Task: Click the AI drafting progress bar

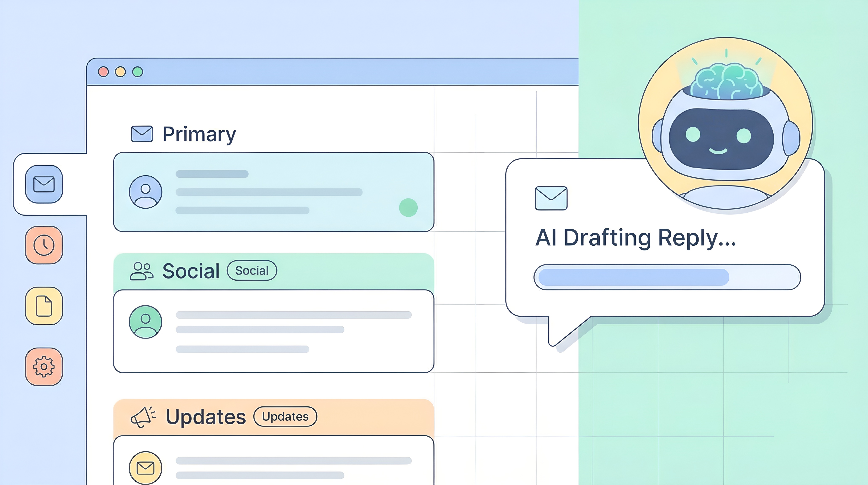Action: coord(667,277)
